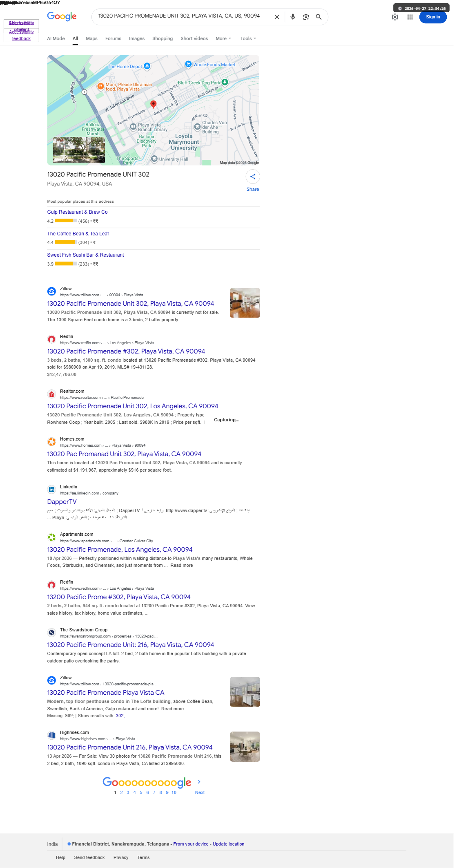Open the Zillow Unit 302 result
This screenshot has height=868, width=459.
131,304
